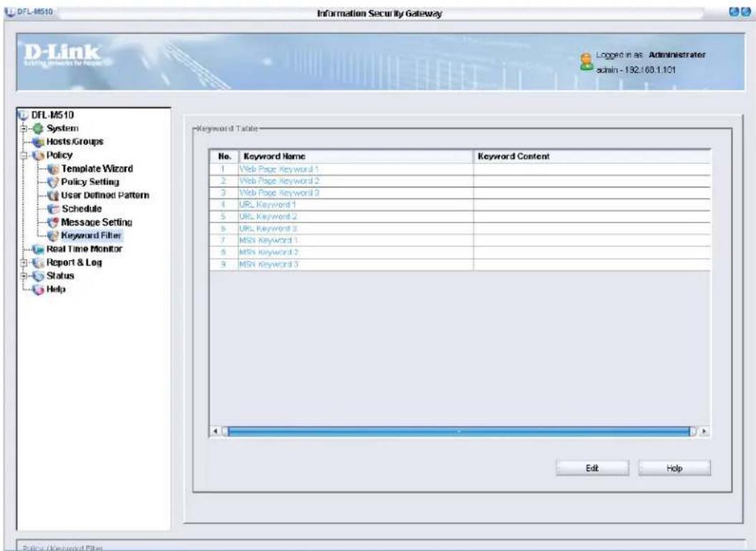This screenshot has height=551, width=756.
Task: Click the Keyword Filter icon
Action: 53,236
